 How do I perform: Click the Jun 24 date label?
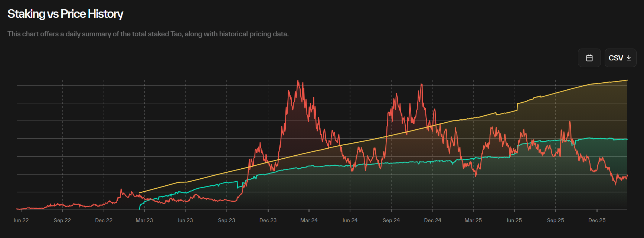click(350, 220)
